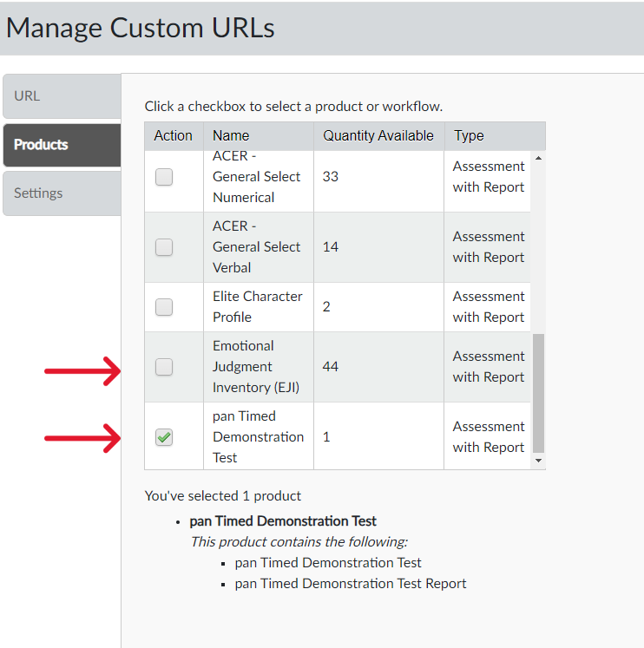Click the quantity 44 cell
Screen dimensions: 644x648
[331, 367]
